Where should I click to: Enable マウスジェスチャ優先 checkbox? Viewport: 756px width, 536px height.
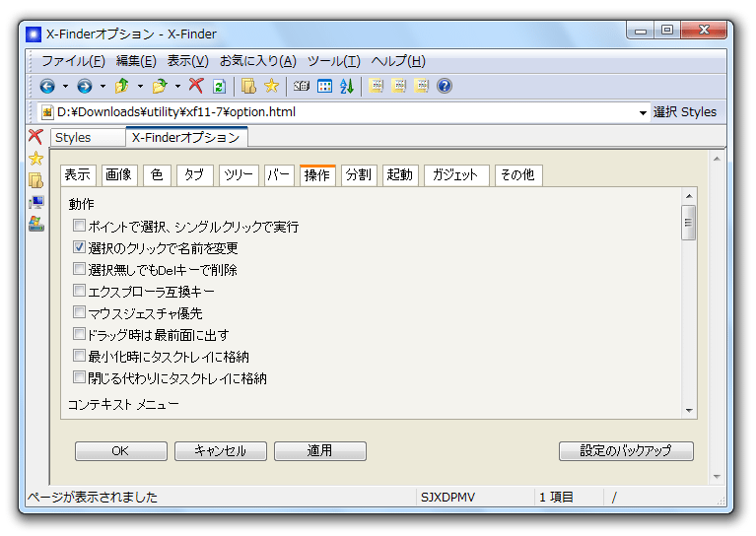pyautogui.click(x=79, y=312)
